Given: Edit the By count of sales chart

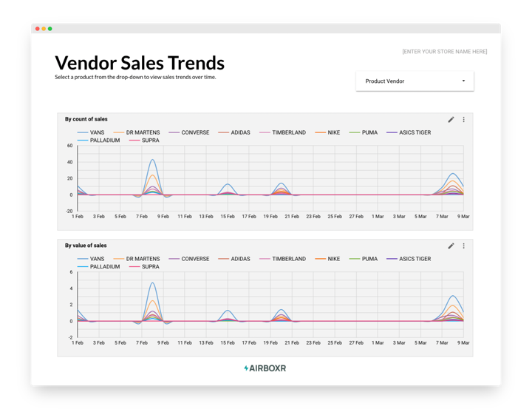Looking at the screenshot, I should (x=451, y=120).
